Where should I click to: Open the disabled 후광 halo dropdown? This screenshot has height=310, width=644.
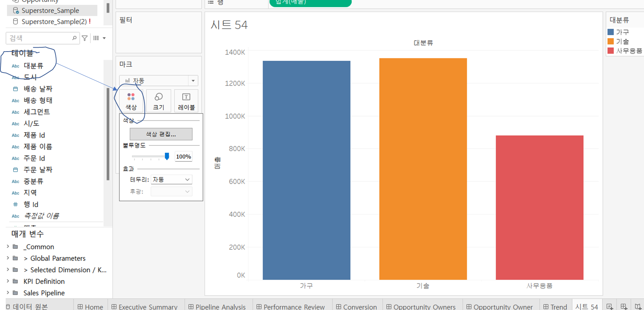171,192
